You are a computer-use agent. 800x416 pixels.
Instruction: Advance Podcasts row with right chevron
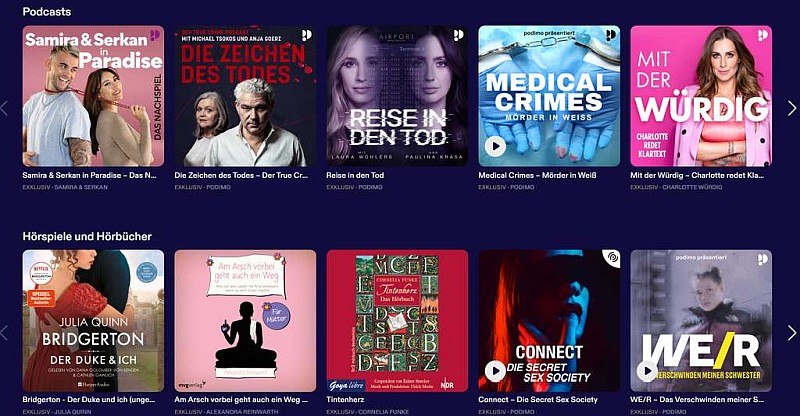coord(791,108)
